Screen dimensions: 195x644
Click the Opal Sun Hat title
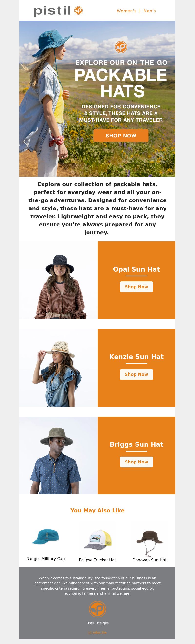(x=136, y=269)
